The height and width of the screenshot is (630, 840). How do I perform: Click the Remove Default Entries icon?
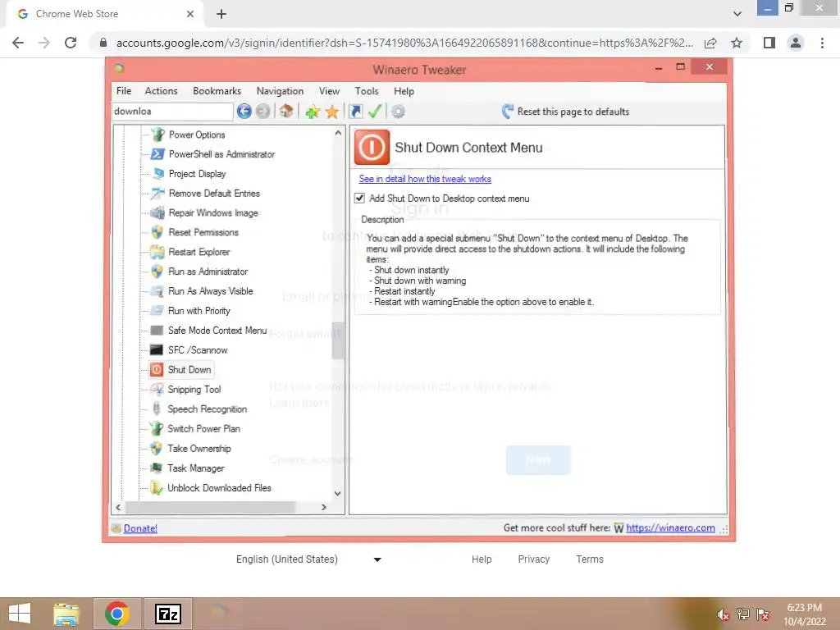[157, 194]
